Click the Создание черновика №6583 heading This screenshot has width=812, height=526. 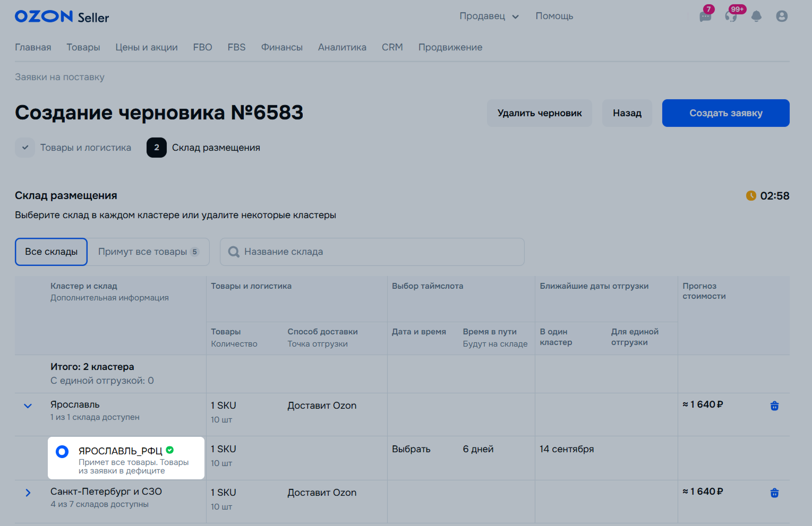click(x=159, y=113)
